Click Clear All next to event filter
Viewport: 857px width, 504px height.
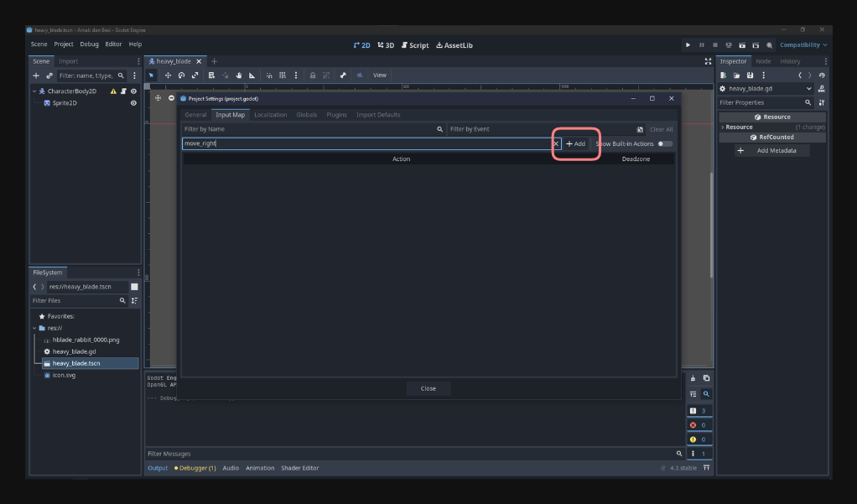(661, 129)
